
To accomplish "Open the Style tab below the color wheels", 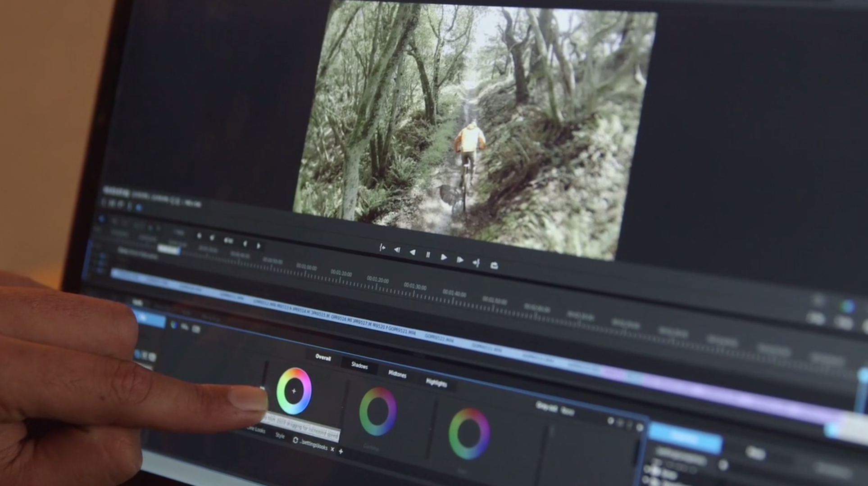I will 280,435.
